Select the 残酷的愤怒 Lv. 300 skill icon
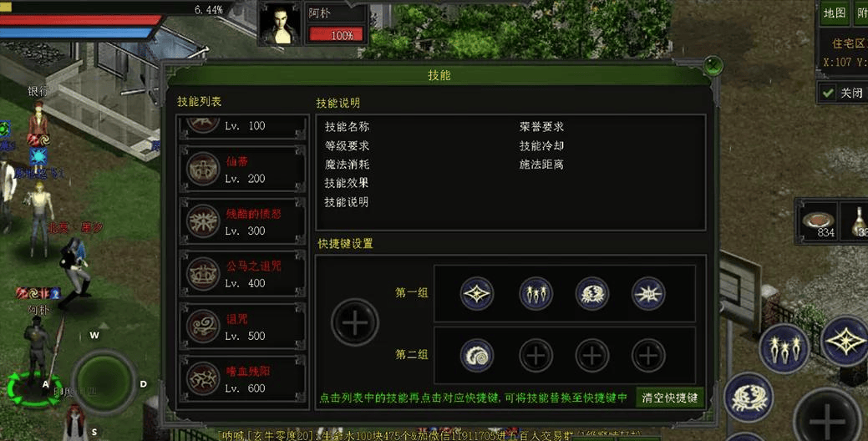The width and height of the screenshot is (868, 441). [x=203, y=221]
